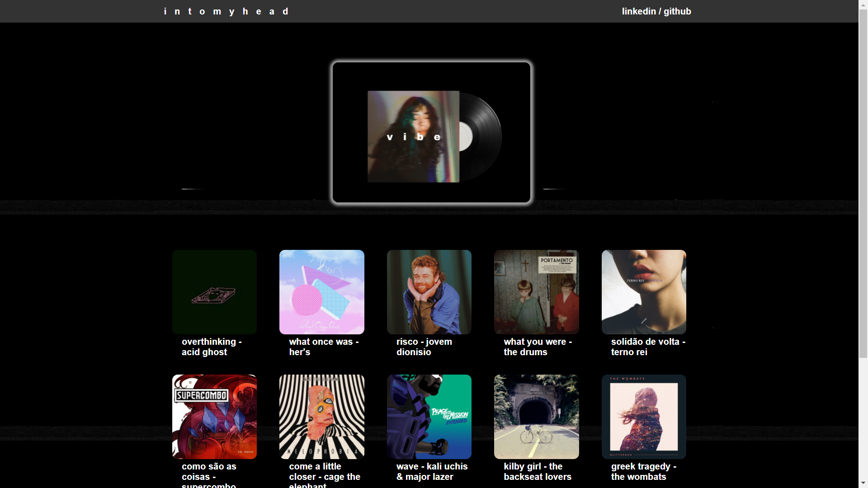Open what once was by her's

(x=321, y=292)
